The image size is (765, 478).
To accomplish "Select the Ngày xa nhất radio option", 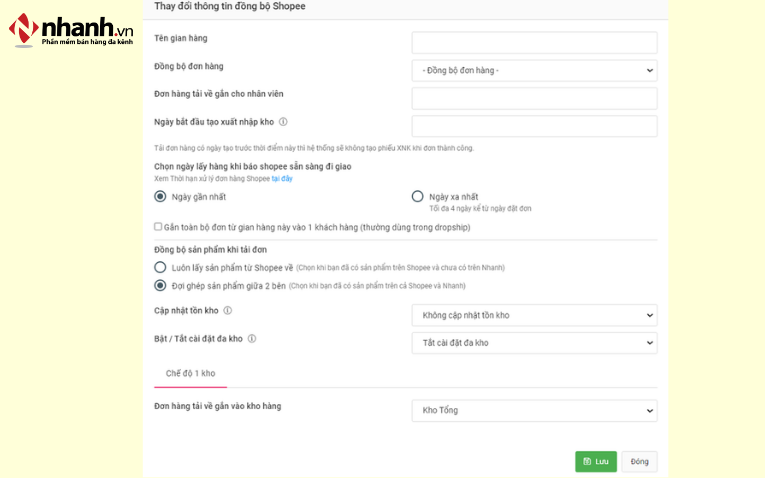I will 418,197.
